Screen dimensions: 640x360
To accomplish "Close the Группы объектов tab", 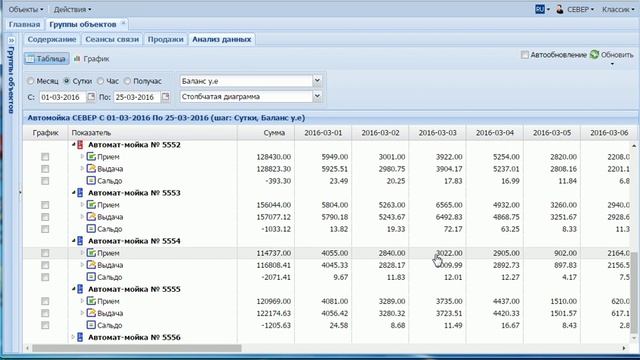I will coord(123,23).
